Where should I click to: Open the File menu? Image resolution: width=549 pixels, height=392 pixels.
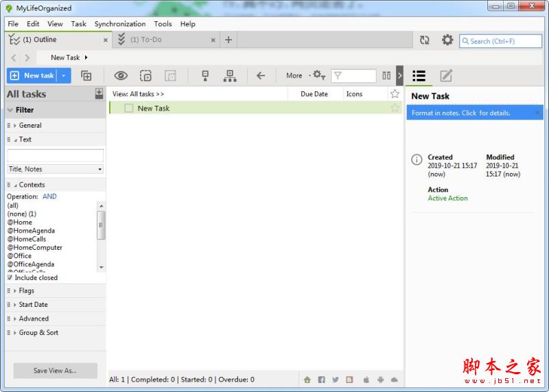click(x=13, y=24)
